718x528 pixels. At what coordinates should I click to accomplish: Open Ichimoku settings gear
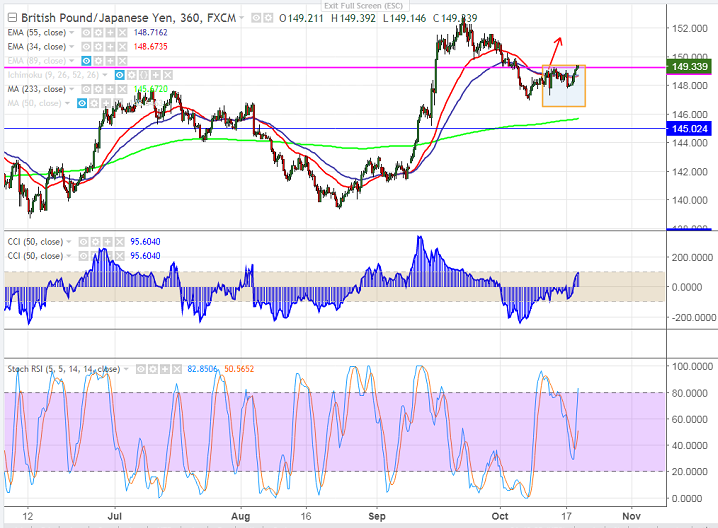131,75
